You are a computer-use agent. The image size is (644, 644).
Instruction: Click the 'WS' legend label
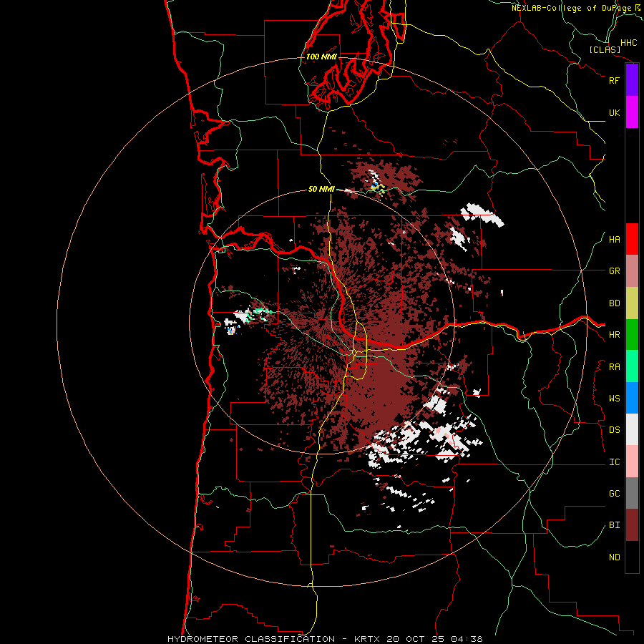tap(614, 399)
